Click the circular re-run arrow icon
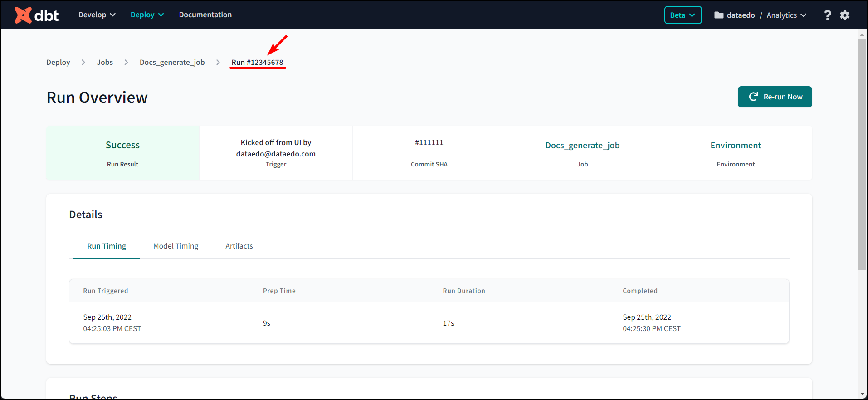The image size is (868, 400). [x=753, y=97]
